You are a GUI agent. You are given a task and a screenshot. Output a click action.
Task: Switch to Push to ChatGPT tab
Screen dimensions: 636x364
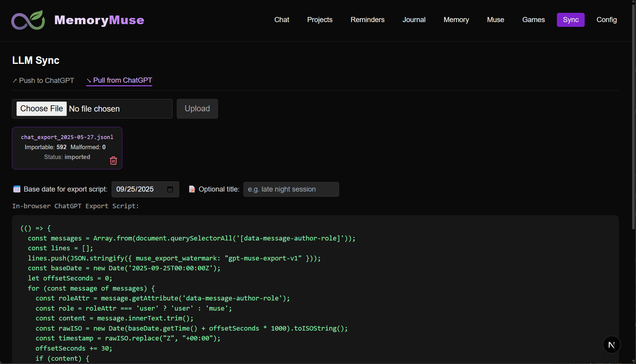43,81
